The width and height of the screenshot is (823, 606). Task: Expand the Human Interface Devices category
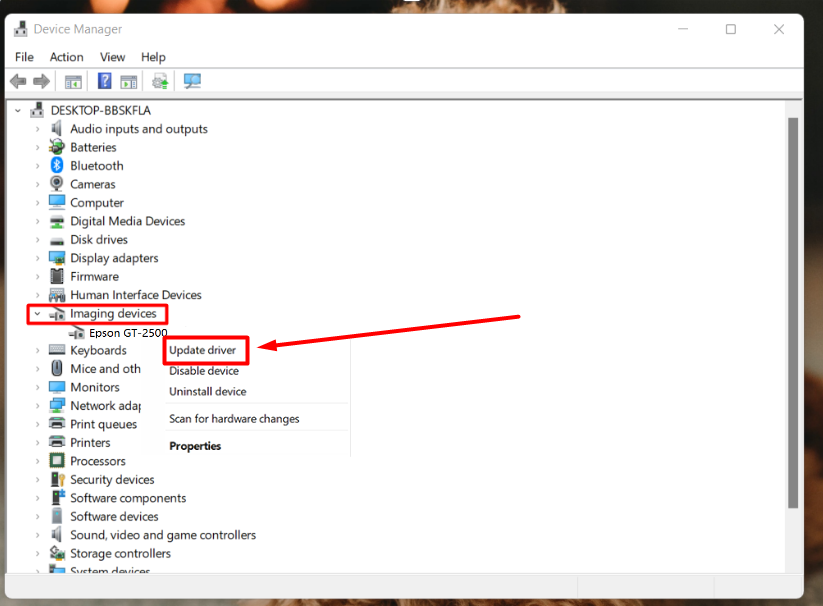click(x=37, y=295)
